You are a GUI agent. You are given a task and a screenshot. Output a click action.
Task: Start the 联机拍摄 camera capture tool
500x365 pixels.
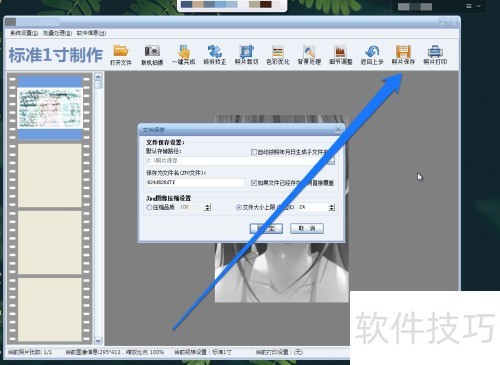152,55
